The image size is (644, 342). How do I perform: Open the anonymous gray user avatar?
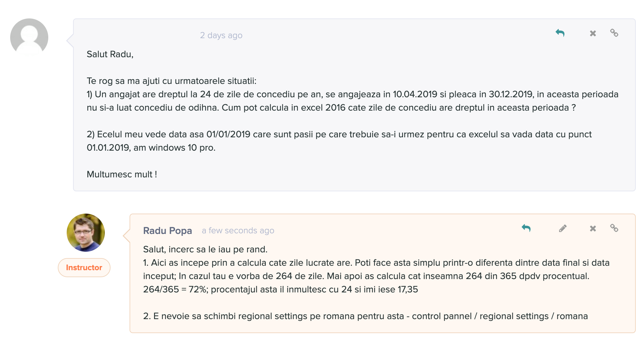pyautogui.click(x=29, y=38)
